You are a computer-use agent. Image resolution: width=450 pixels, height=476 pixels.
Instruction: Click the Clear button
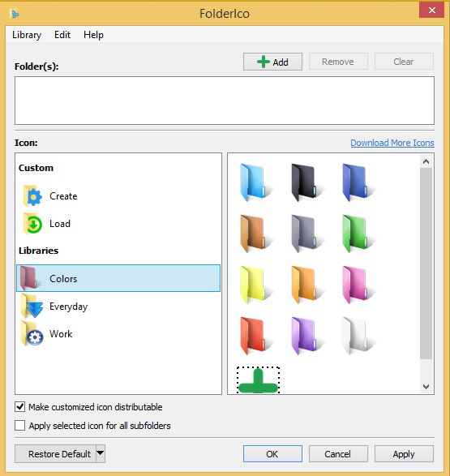pos(404,62)
